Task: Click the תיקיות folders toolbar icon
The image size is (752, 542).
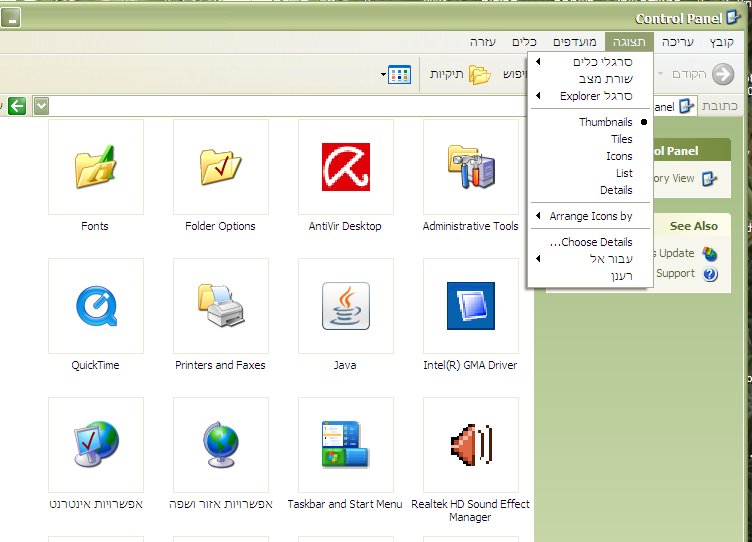Action: [479, 75]
